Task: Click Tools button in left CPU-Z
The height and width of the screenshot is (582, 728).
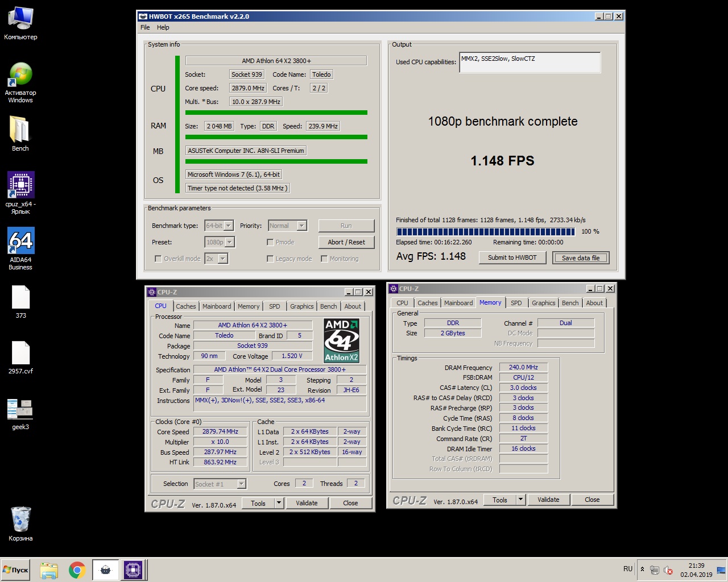Action: pos(258,503)
